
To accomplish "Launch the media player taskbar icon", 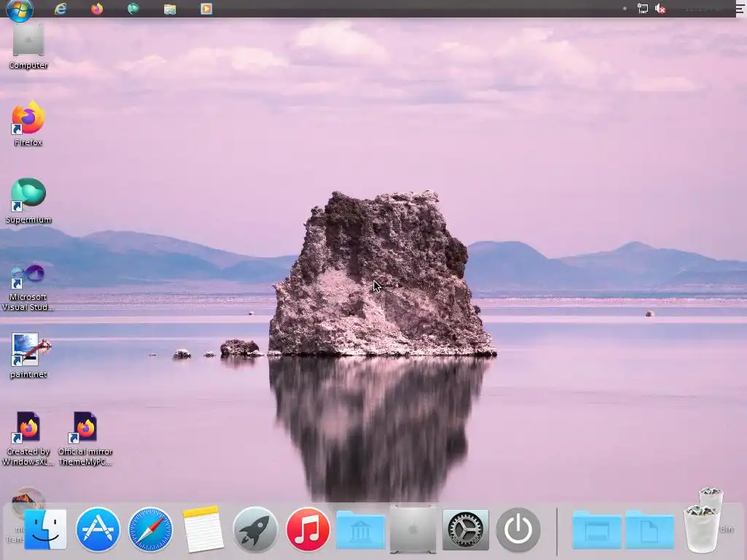I will click(206, 9).
